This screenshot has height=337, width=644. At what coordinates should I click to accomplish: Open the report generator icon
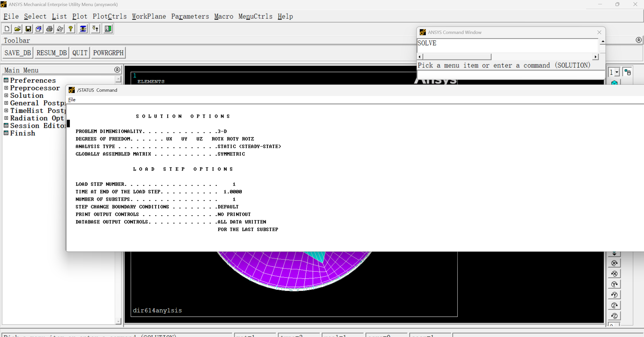coord(60,29)
